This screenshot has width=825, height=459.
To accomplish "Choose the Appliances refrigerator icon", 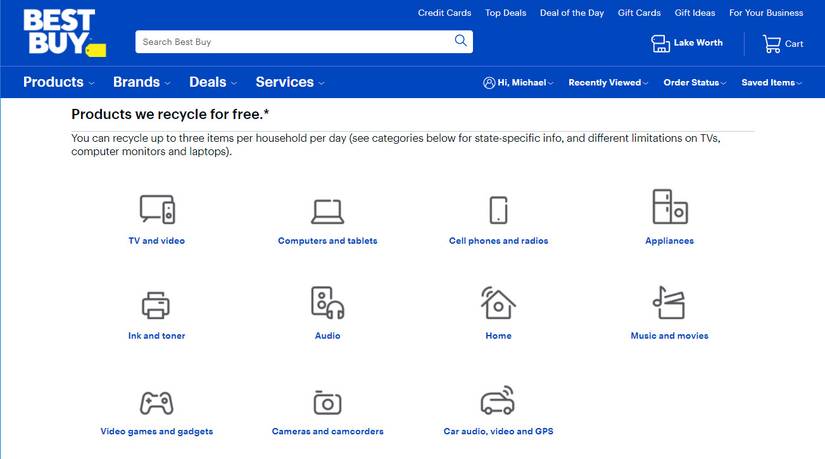I will [670, 206].
